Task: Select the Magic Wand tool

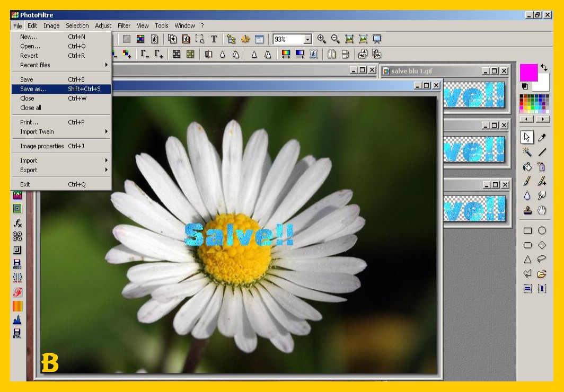Action: tap(527, 153)
